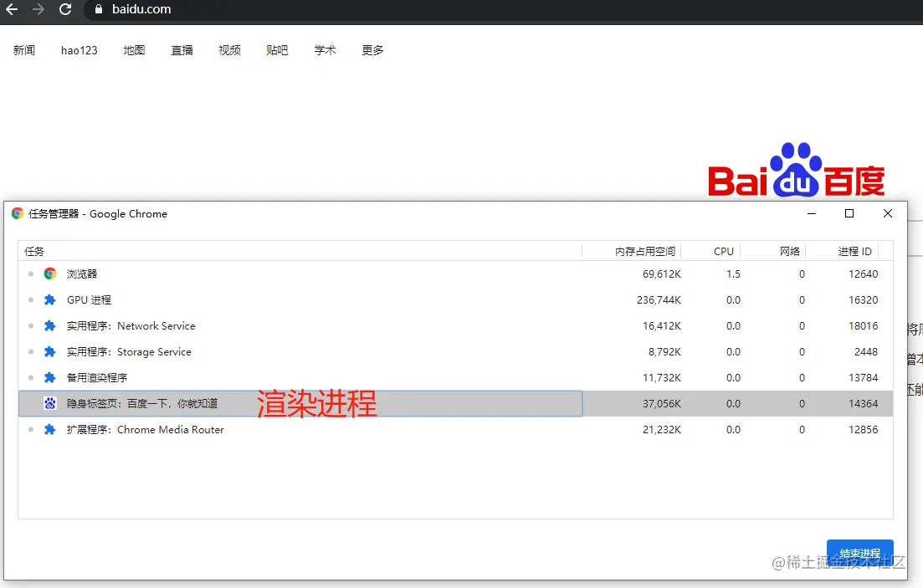Sort by the 内存占用空间 column header
This screenshot has height=588, width=923.
[632, 251]
